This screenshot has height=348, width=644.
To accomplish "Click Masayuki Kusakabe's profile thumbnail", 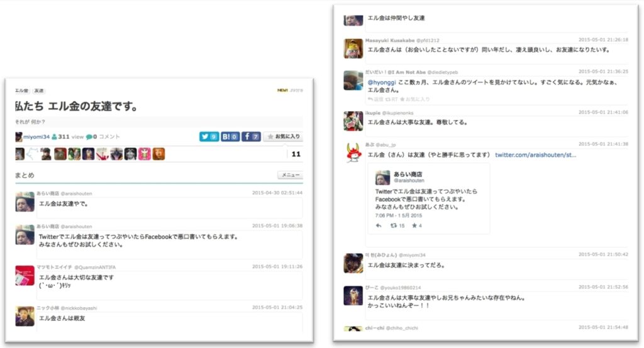I will point(353,48).
